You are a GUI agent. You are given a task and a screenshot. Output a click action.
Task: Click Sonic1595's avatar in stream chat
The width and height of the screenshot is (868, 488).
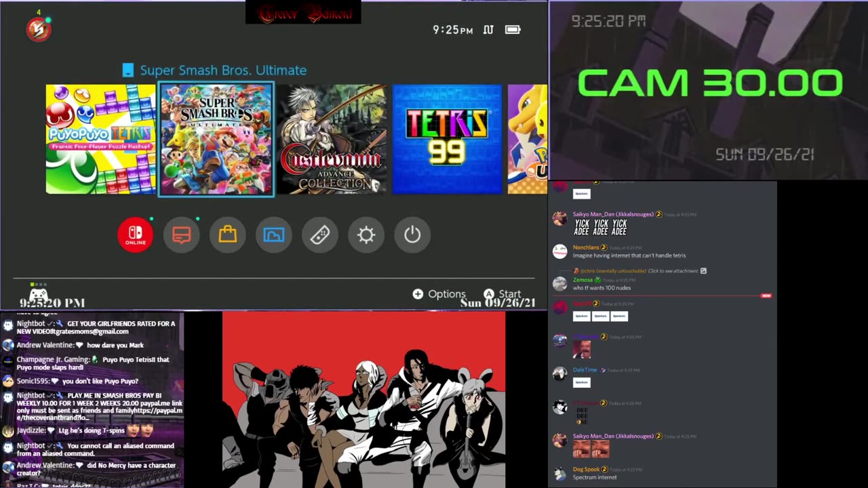(7, 381)
